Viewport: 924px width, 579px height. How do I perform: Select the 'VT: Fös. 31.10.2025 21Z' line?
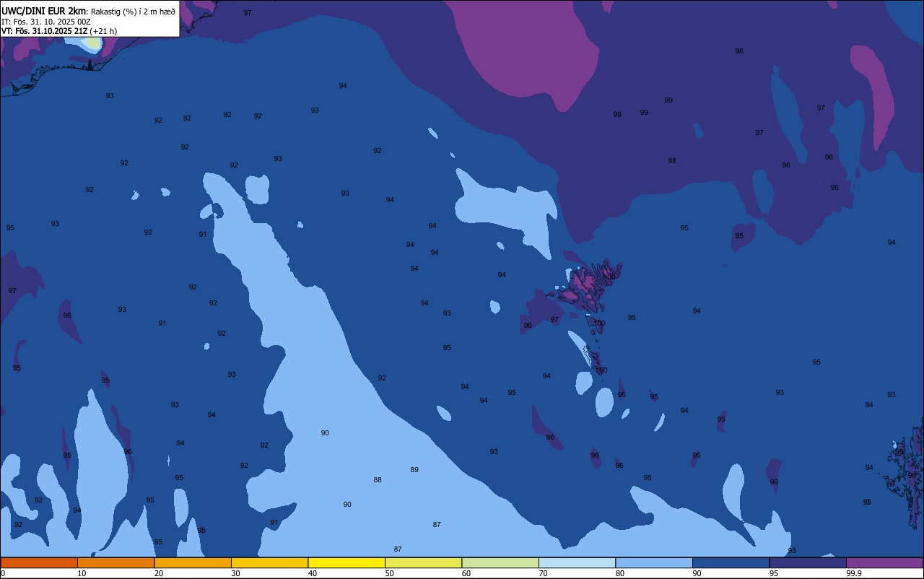45,31
